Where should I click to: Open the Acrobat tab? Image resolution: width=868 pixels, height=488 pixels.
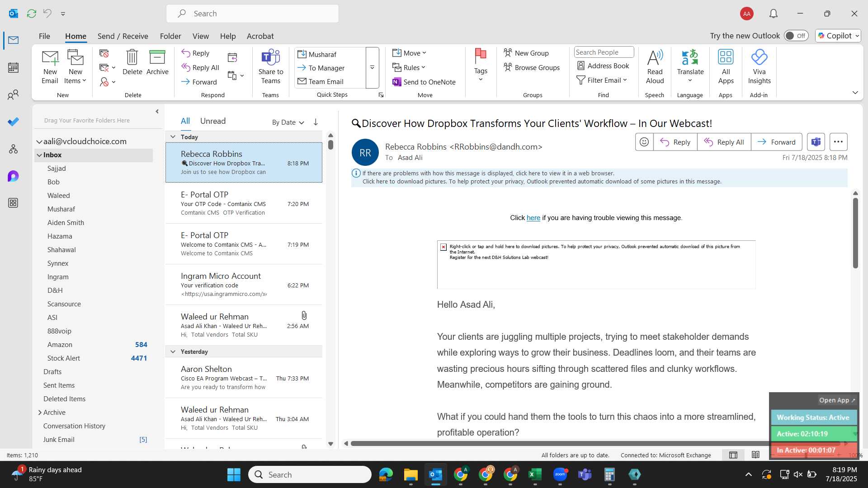pos(260,36)
